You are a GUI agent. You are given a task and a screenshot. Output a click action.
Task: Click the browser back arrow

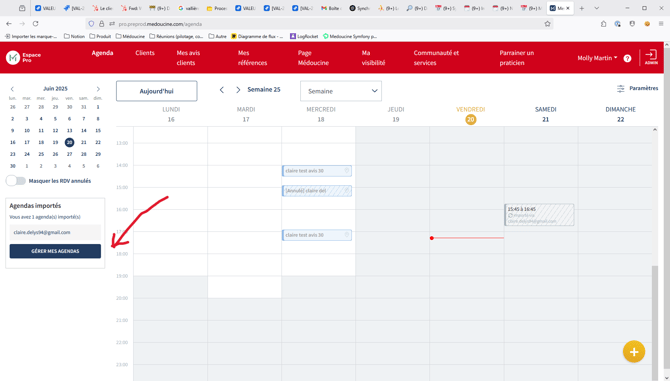tap(9, 24)
